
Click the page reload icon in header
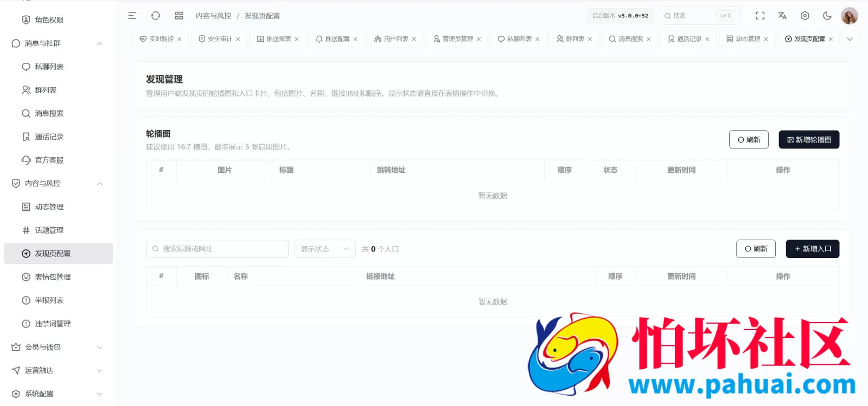(x=156, y=16)
